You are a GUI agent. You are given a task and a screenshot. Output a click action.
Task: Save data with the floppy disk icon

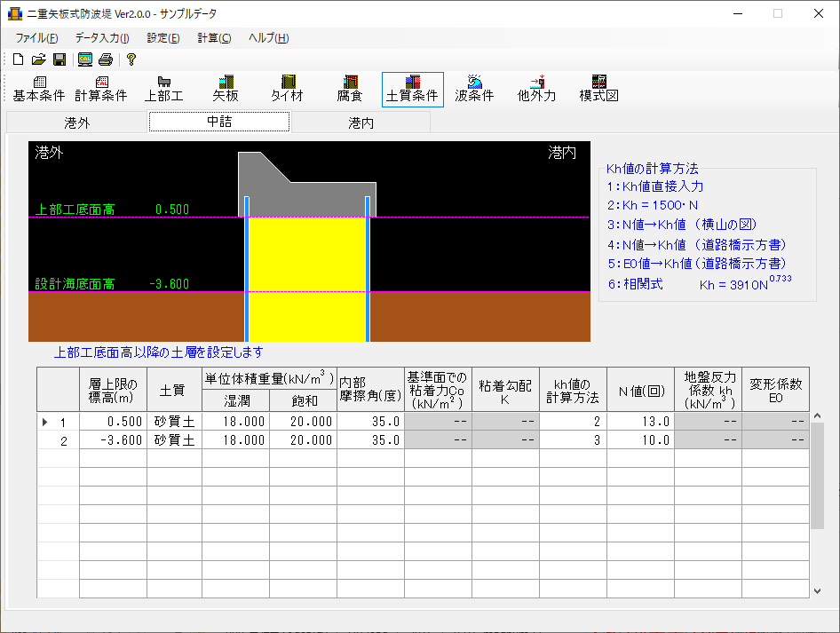(x=59, y=59)
